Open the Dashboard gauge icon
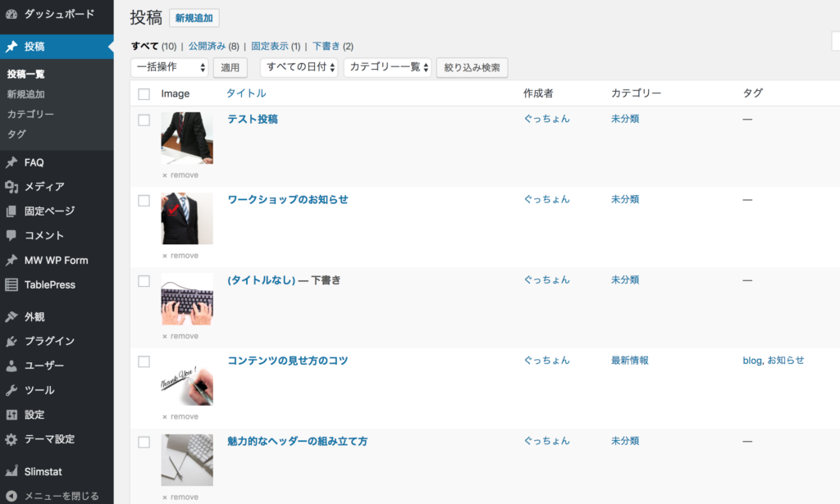This screenshot has height=504, width=840. click(x=11, y=15)
